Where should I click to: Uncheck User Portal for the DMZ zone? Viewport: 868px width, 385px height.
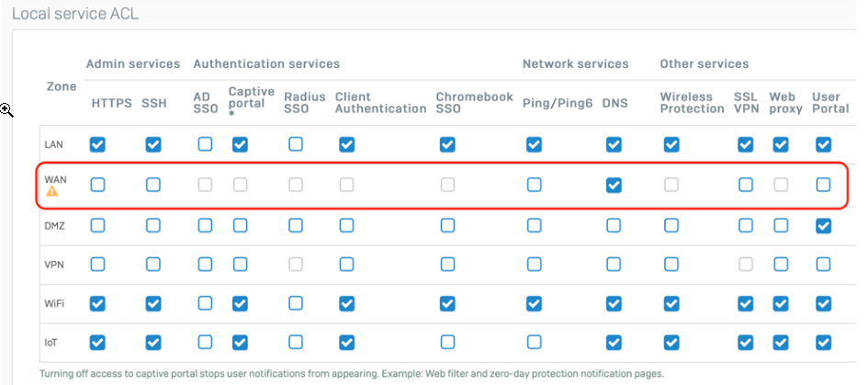click(x=823, y=225)
